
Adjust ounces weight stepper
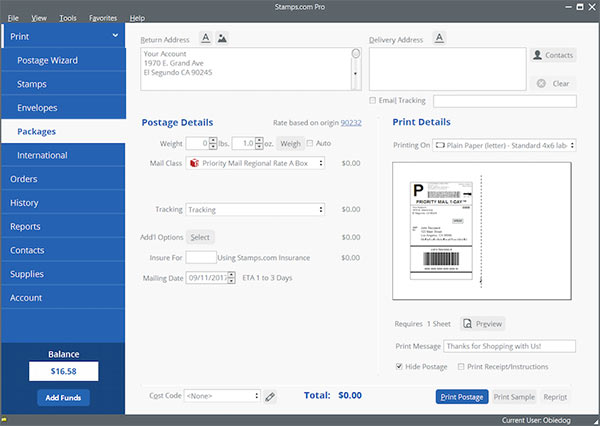259,143
